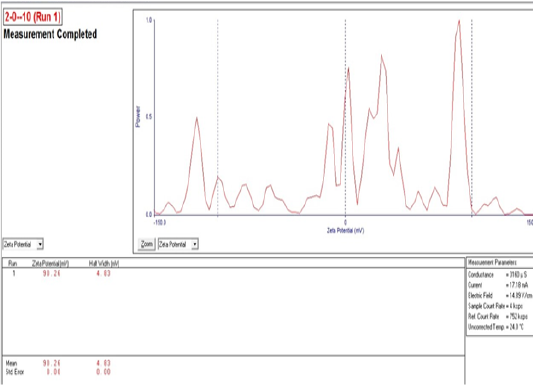Click the '0.5' y-axis tick label

(149, 117)
